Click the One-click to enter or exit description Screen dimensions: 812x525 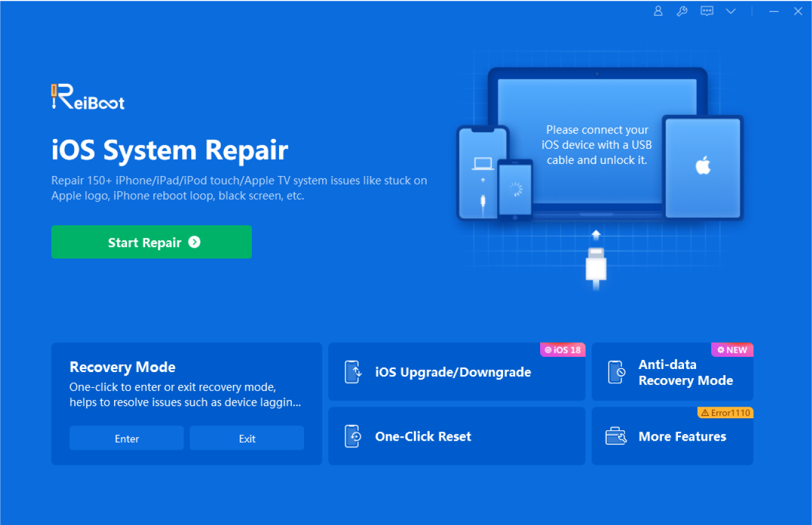coord(185,395)
